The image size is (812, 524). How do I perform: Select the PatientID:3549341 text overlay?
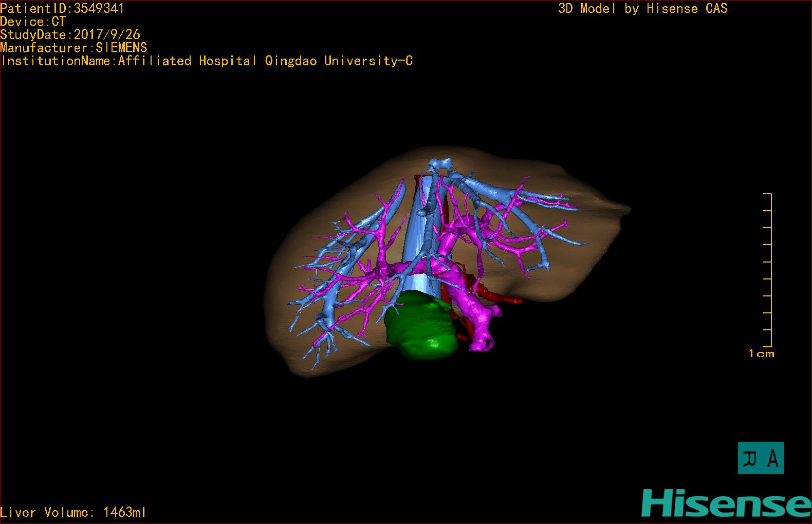coord(62,8)
